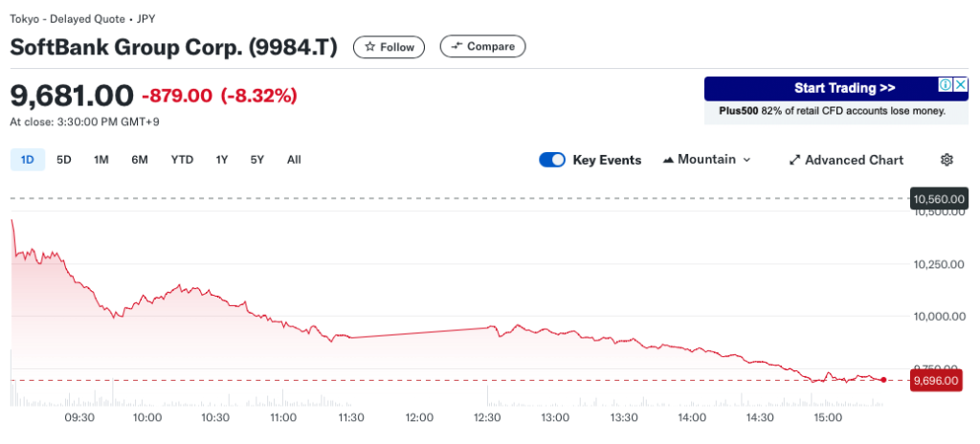
Task: Click the chart's end-of-line price dot
Action: [x=883, y=380]
